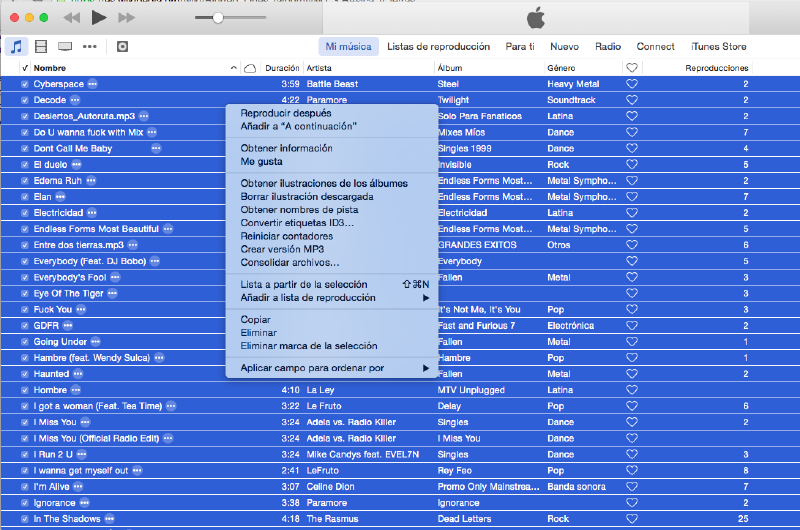Expand 'Añadir a lista de reproducción' submenu
The width and height of the screenshot is (800, 530).
[332, 298]
